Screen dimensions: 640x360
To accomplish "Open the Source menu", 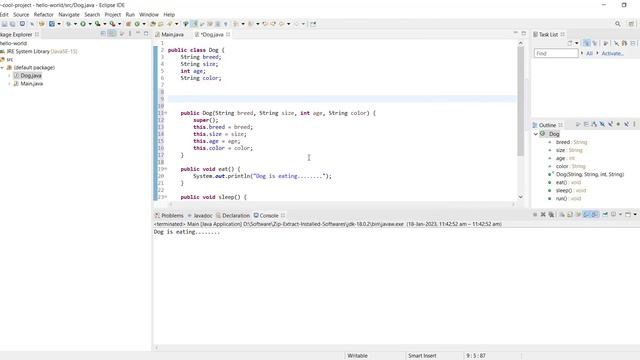I will 21,14.
